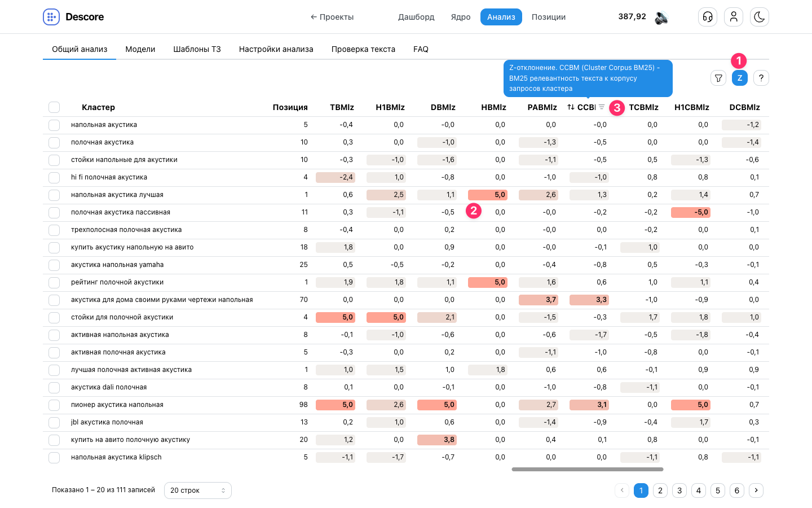Sort by the TBMlz column header
Image resolution: width=812 pixels, height=508 pixels.
(x=342, y=107)
